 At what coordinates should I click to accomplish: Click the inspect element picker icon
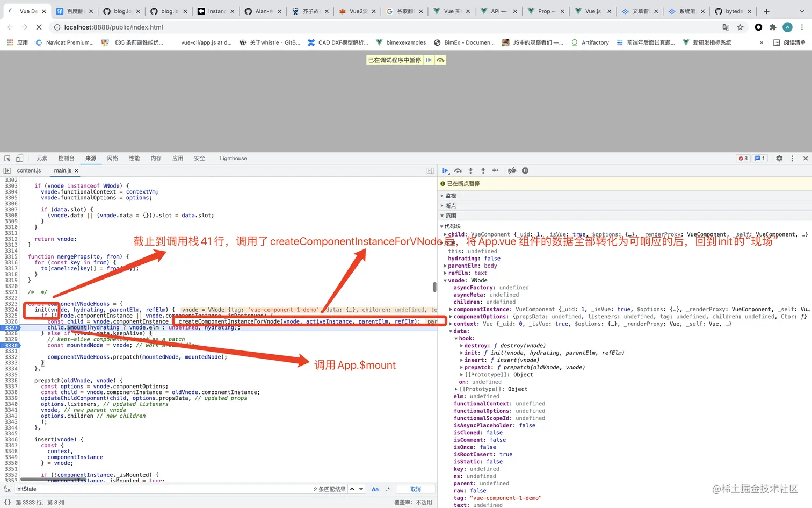pos(8,159)
